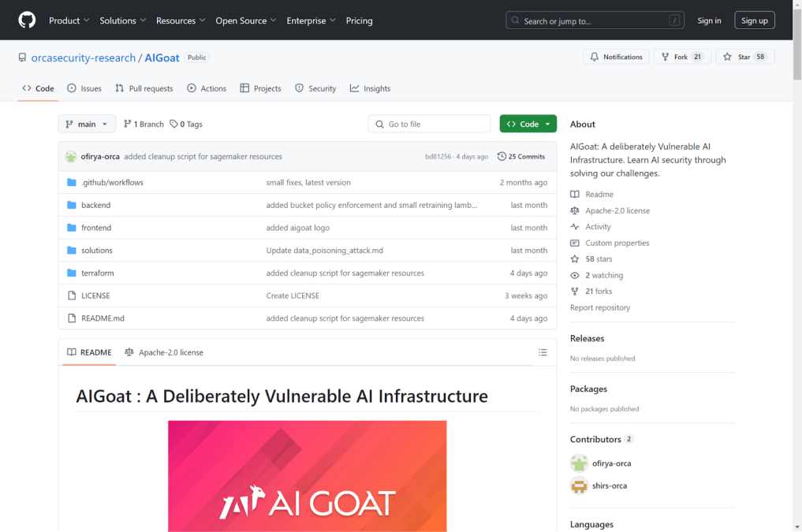This screenshot has height=532, width=802.
Task: Select the Code tab
Action: pyautogui.click(x=38, y=88)
